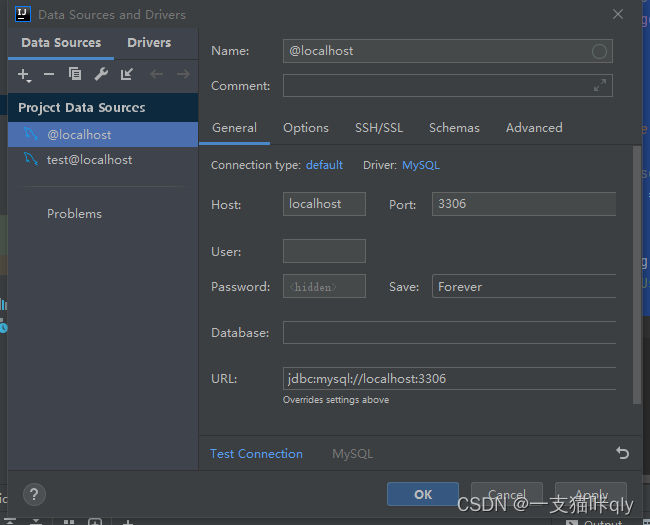Click the Comment input field
The width and height of the screenshot is (650, 525).
(448, 85)
